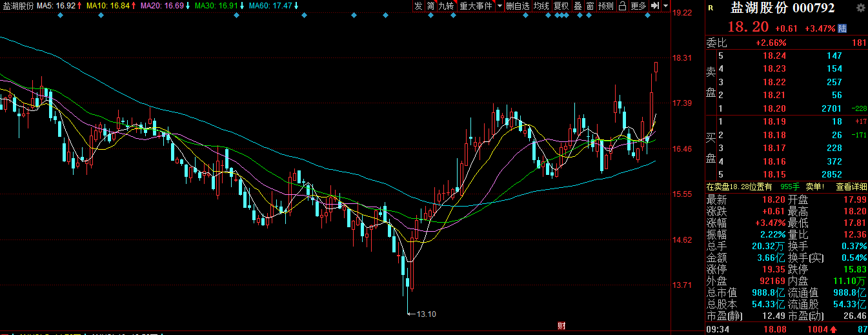Click the 委比 label

(x=716, y=43)
